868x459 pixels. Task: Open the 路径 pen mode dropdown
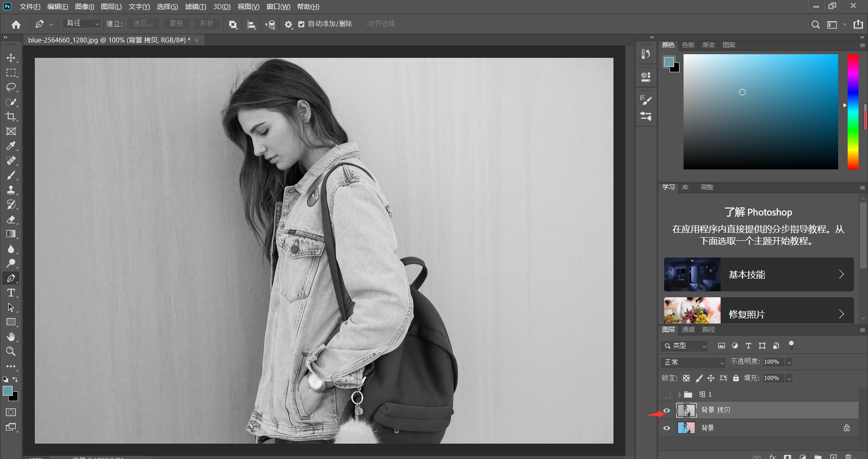pos(82,23)
